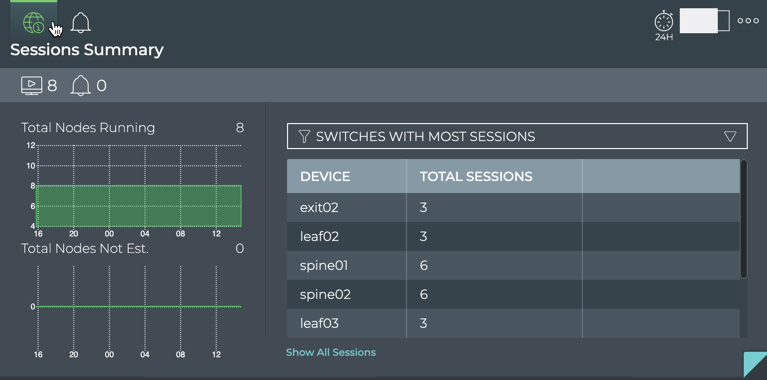Open the three-dot more options menu
The image size is (767, 380).
[x=748, y=21]
